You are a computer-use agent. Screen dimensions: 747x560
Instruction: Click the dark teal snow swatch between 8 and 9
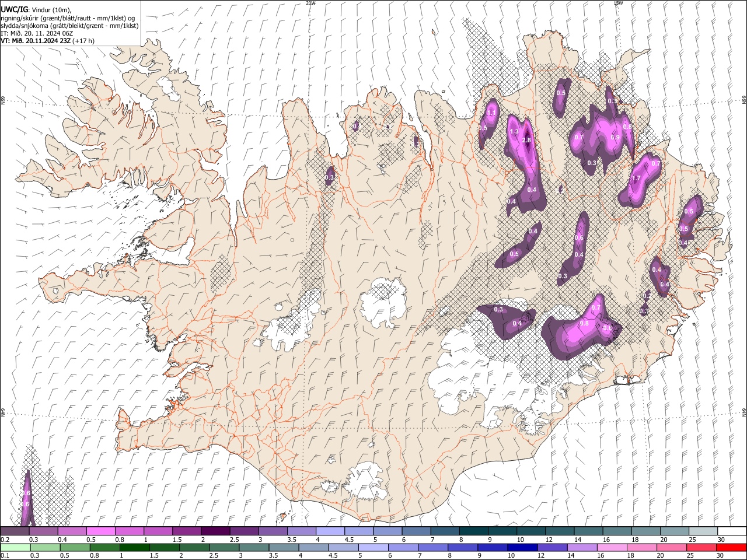473,531
